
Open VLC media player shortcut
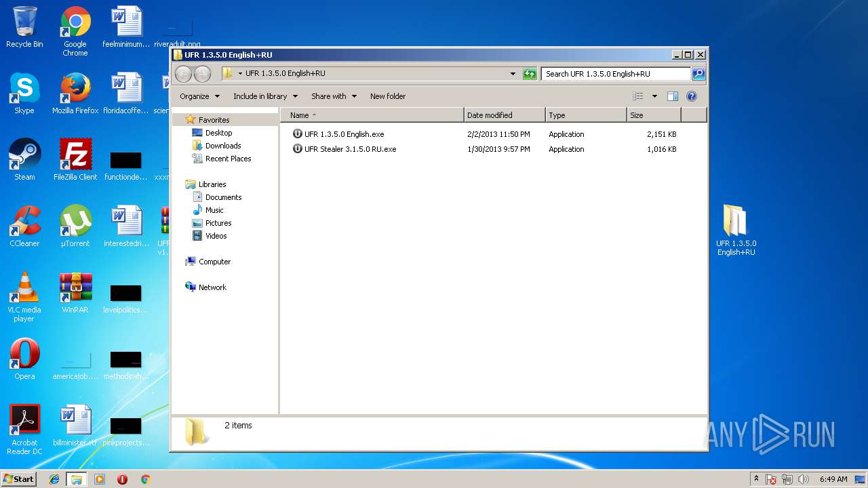[24, 297]
